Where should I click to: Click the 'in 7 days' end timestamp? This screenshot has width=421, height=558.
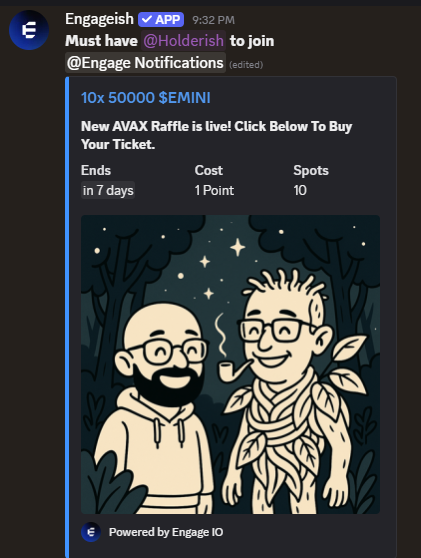click(108, 190)
